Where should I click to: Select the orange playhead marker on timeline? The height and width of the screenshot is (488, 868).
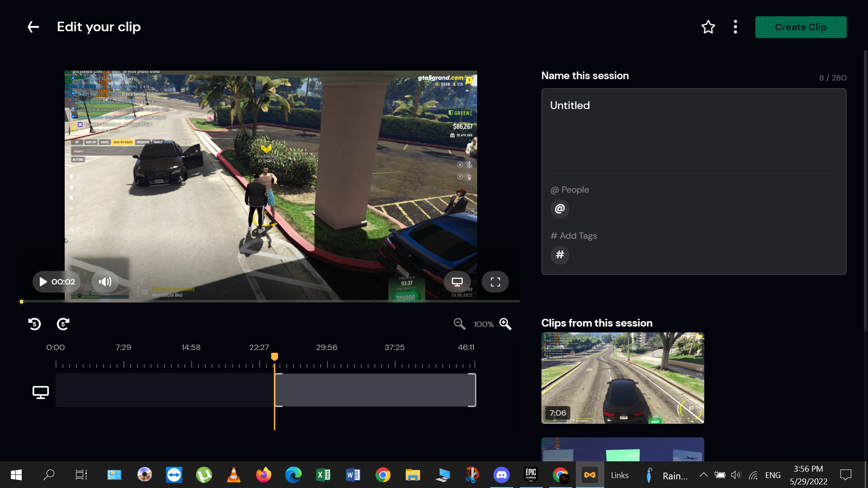274,357
